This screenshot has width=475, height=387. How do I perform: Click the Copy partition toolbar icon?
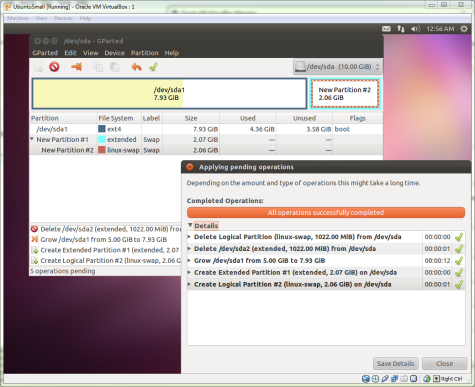pyautogui.click(x=98, y=67)
